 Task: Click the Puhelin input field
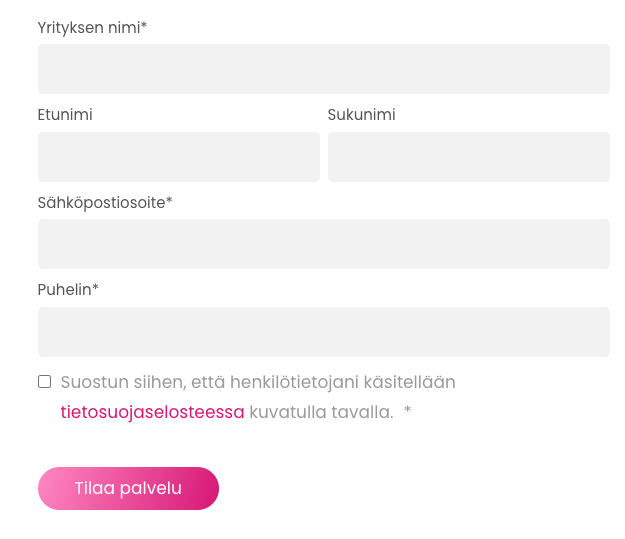(x=323, y=332)
